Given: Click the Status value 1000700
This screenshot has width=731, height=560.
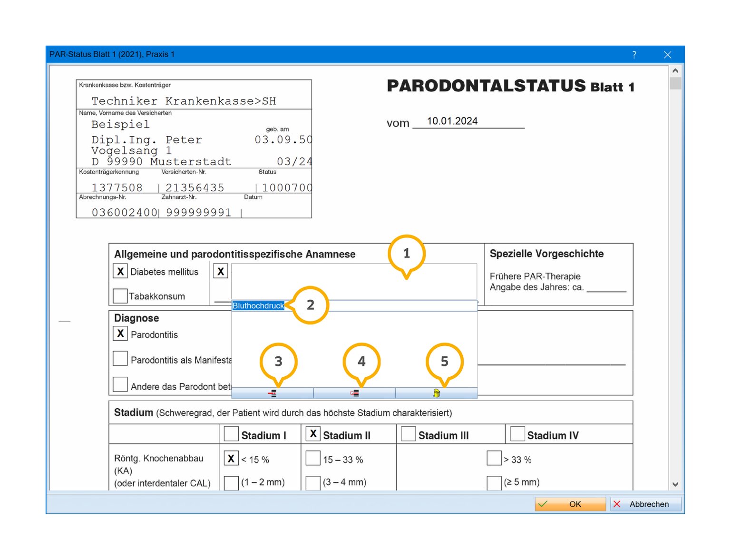Looking at the screenshot, I should tap(287, 187).
